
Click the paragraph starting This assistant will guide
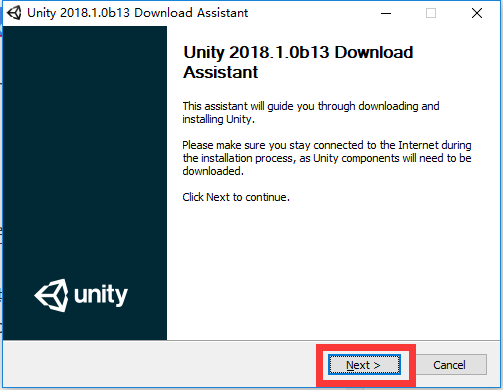[x=311, y=113]
